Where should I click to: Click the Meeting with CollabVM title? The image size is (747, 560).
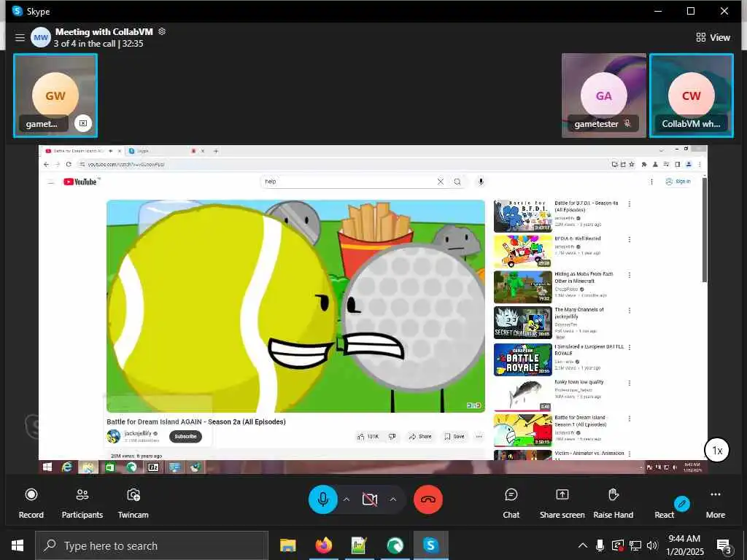(x=104, y=32)
